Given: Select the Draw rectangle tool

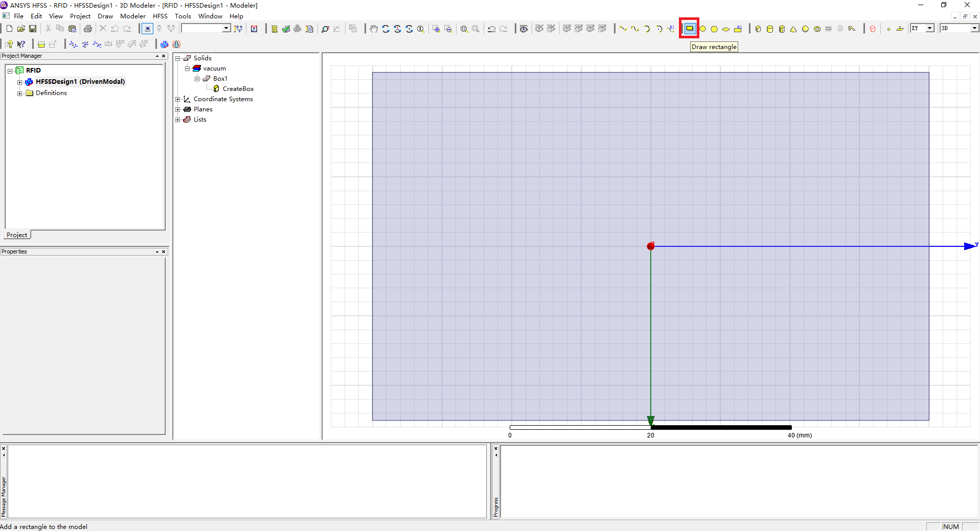Looking at the screenshot, I should click(x=689, y=29).
